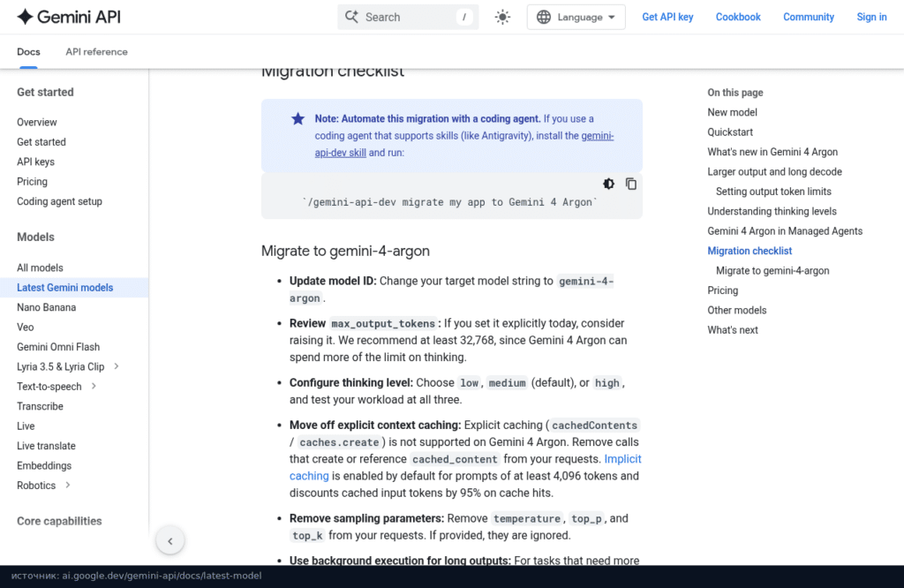Viewport: 904px width, 588px height.
Task: Click the max_output_tokens code term
Action: 383,323
